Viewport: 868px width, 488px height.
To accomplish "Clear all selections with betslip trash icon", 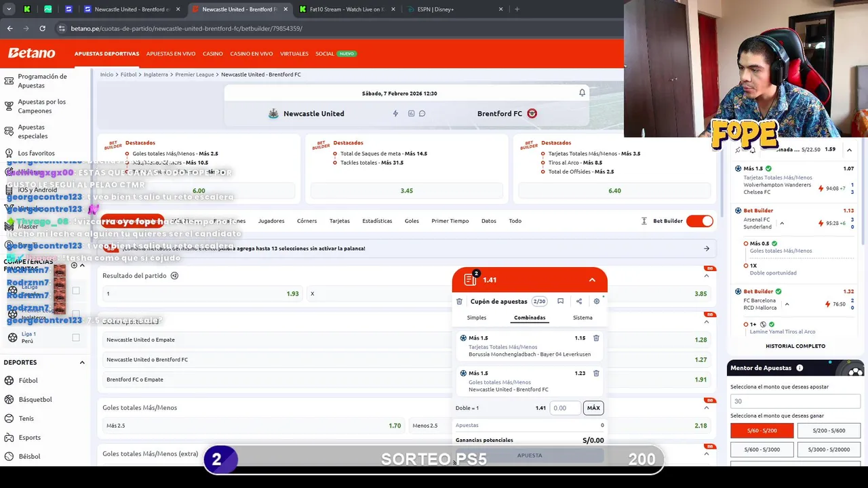I will pos(459,302).
